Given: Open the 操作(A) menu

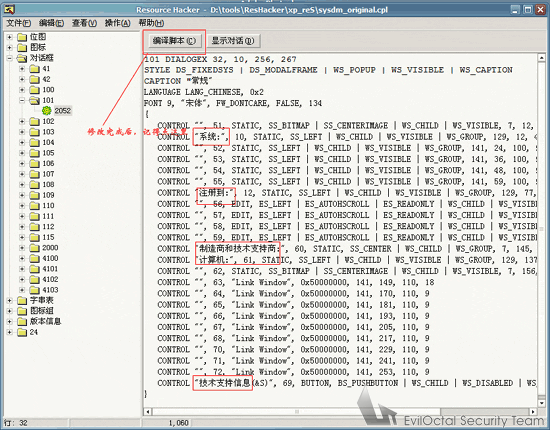Looking at the screenshot, I should [x=118, y=23].
